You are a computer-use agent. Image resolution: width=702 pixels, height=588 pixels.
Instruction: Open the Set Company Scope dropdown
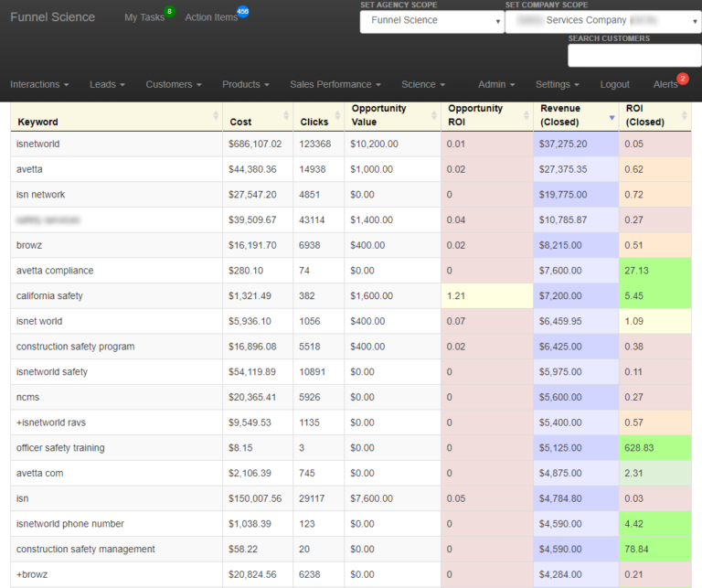pos(603,21)
